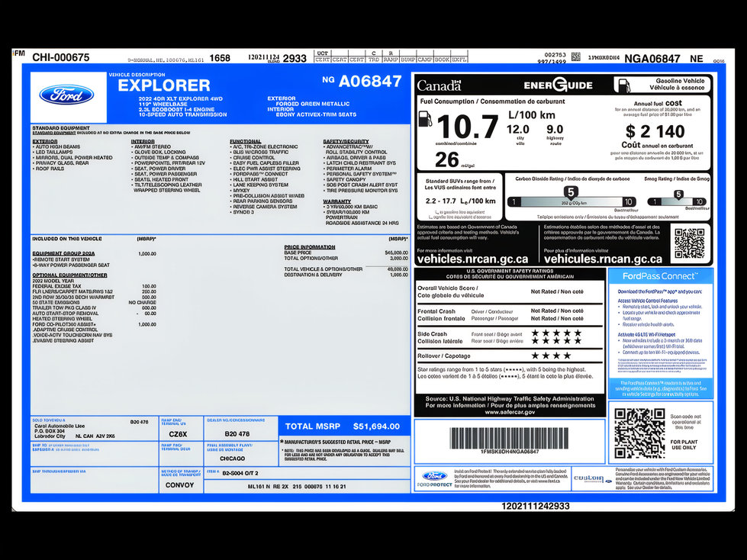Click the Activate 4G LTE Wi-Fi Hotspot text

[646, 335]
